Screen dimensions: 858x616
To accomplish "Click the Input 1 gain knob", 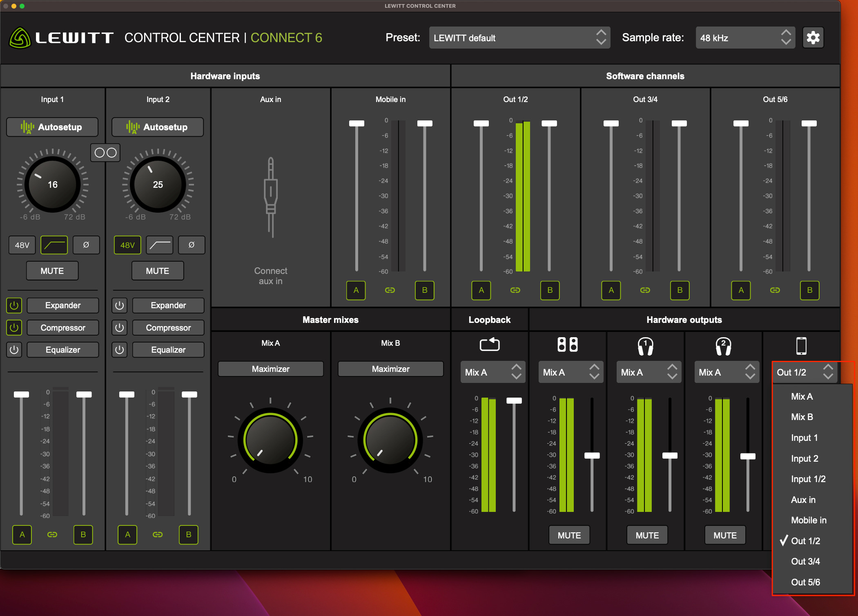I will point(53,185).
